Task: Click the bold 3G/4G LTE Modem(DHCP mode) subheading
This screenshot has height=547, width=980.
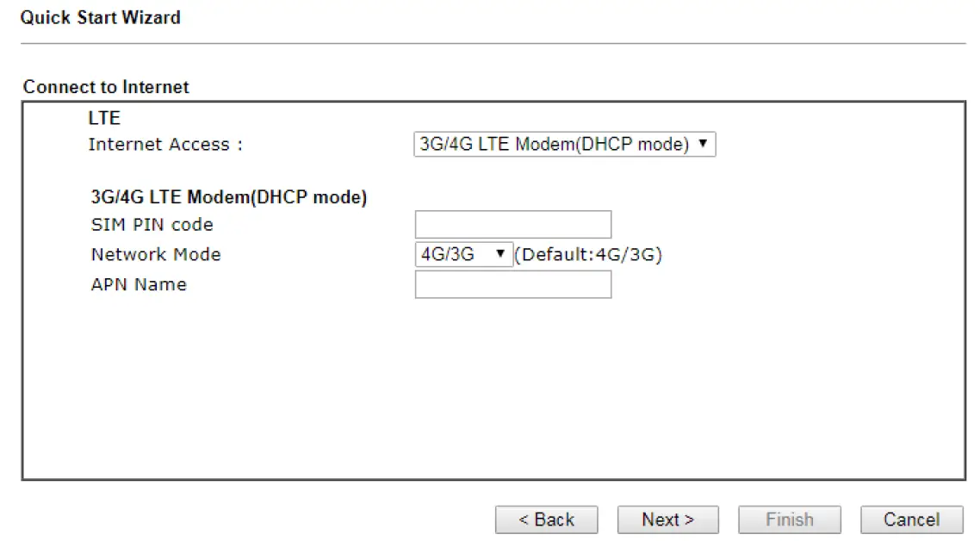Action: coord(229,197)
